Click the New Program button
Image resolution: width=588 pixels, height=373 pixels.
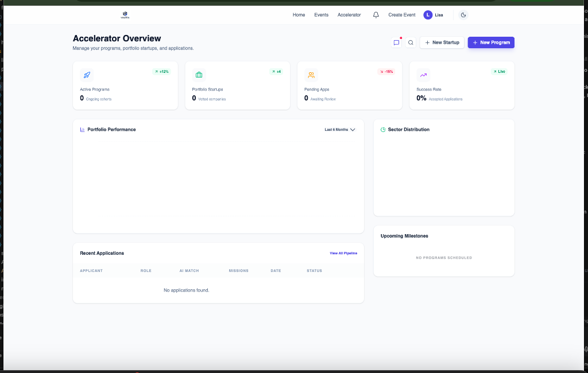(x=491, y=42)
